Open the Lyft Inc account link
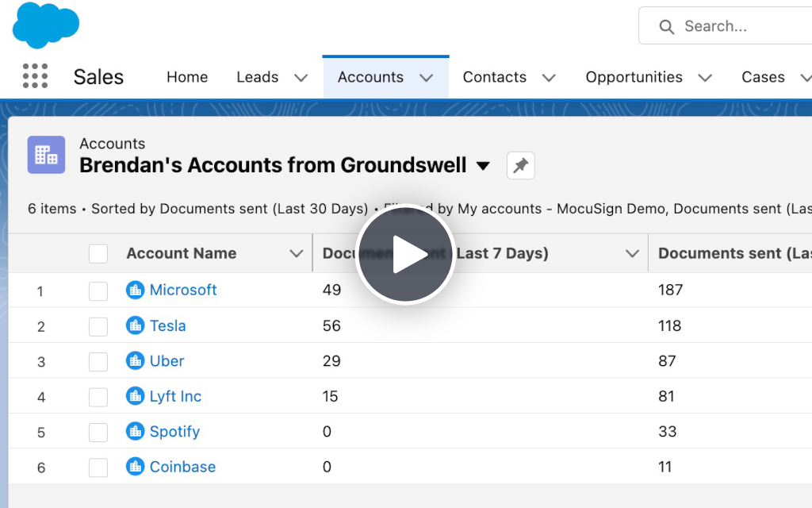Image resolution: width=812 pixels, height=508 pixels. point(175,397)
